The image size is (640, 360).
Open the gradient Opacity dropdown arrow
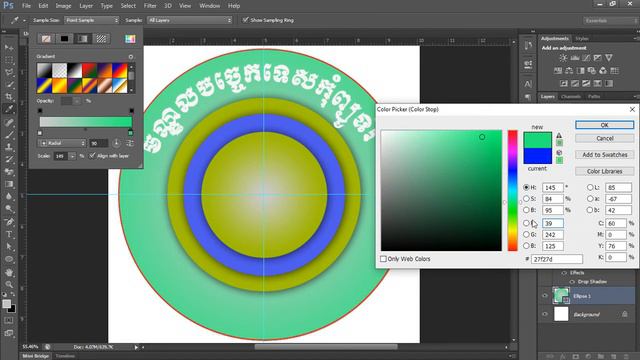pos(76,101)
